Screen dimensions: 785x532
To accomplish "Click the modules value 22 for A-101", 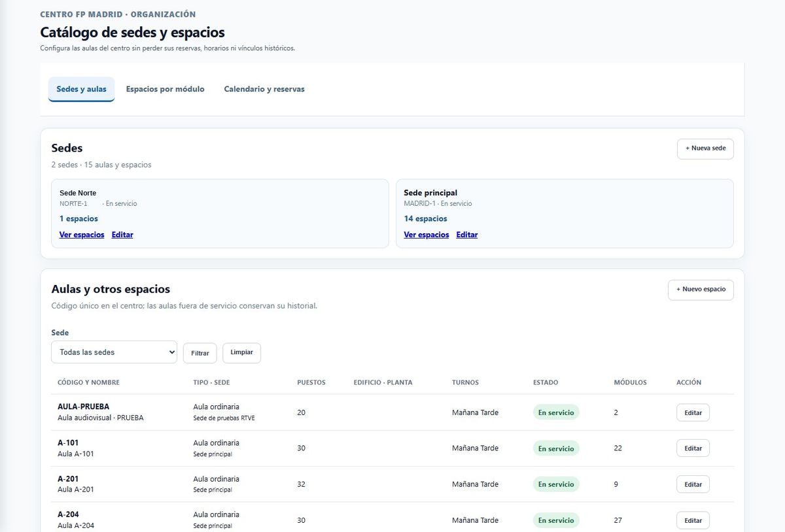I will (x=618, y=448).
